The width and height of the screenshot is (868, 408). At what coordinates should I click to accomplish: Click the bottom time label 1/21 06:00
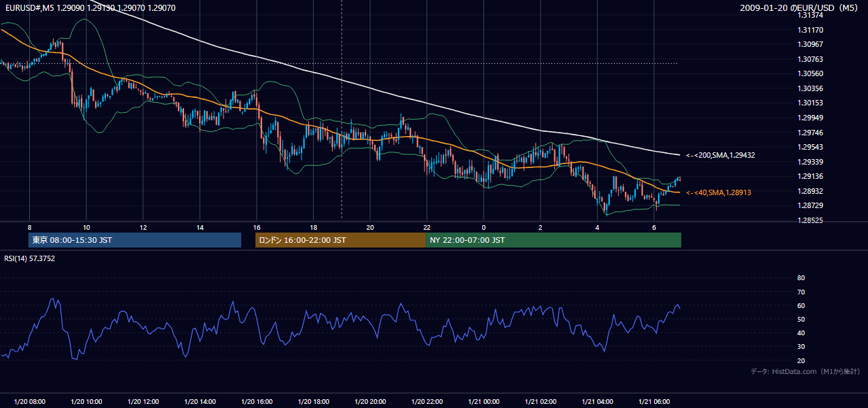pyautogui.click(x=654, y=402)
